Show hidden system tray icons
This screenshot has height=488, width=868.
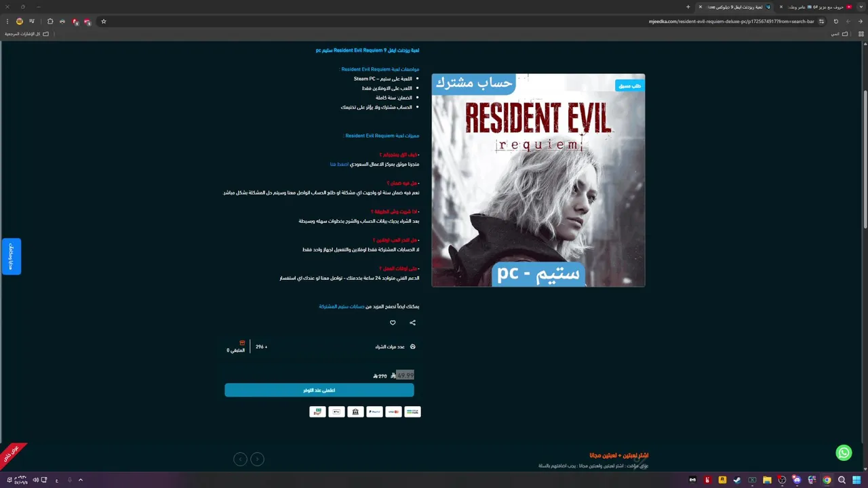tap(80, 480)
